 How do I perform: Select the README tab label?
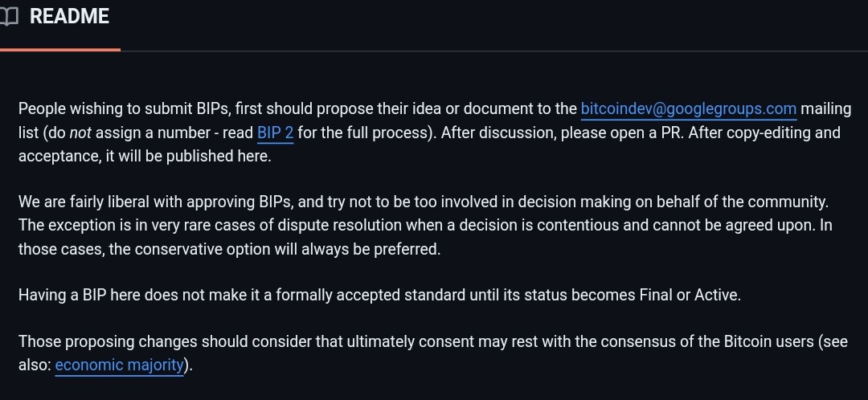coord(69,17)
